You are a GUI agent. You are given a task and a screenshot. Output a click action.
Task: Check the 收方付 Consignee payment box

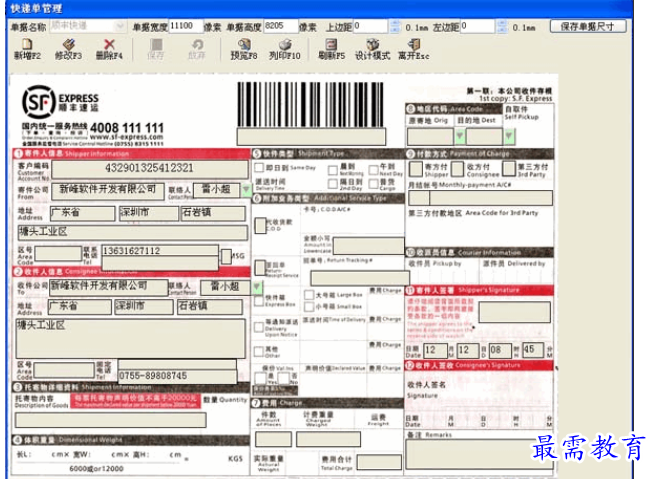click(458, 169)
